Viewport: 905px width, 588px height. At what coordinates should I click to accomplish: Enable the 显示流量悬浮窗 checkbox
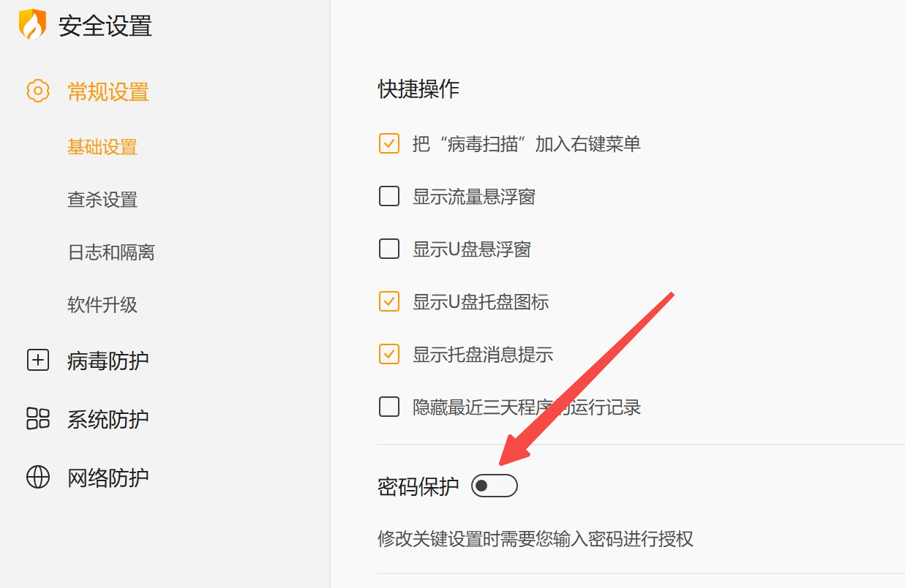tap(389, 196)
